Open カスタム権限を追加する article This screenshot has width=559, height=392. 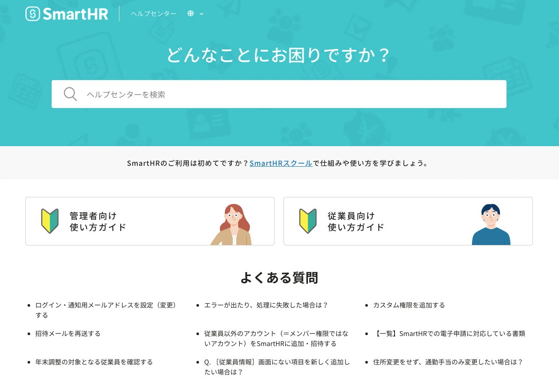(x=409, y=305)
